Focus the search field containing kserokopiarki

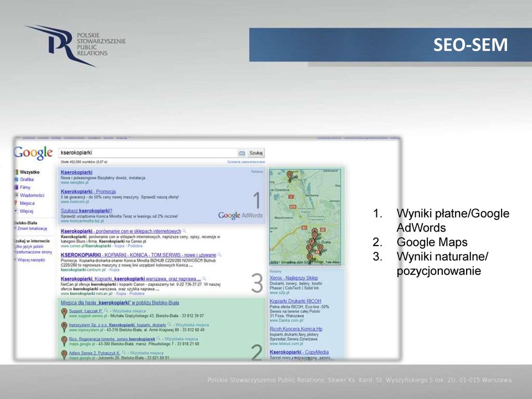click(149, 153)
